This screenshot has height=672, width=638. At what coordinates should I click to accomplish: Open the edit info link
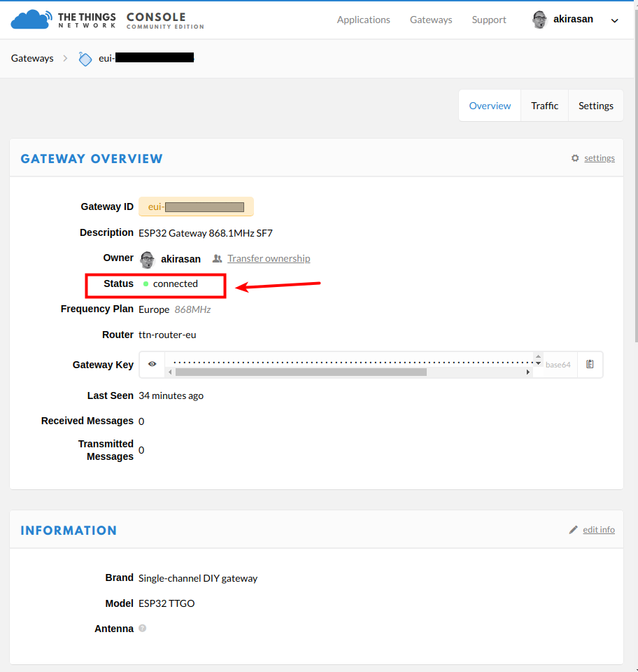[x=599, y=530]
